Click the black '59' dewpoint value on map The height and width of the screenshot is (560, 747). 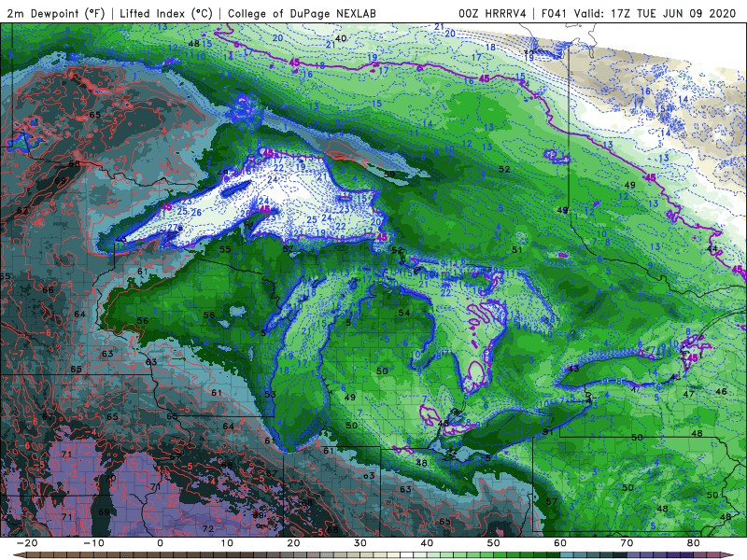[x=389, y=175]
